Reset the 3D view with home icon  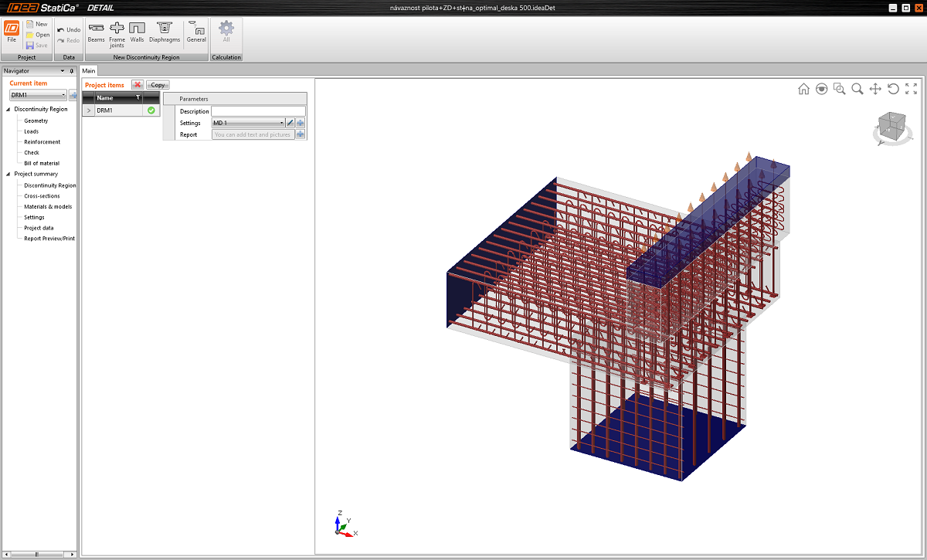pyautogui.click(x=803, y=89)
